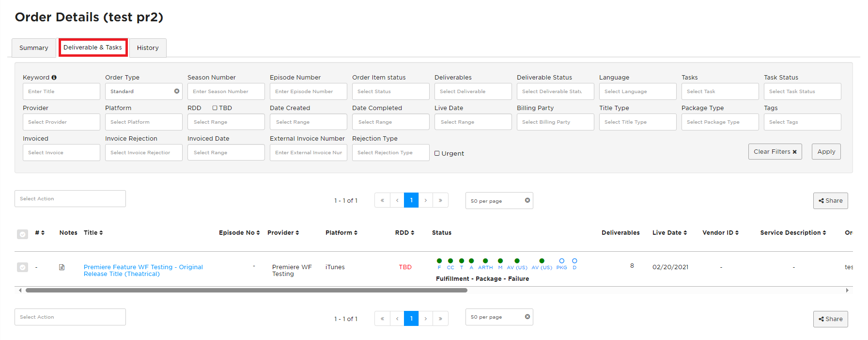Click the T status dot
Image resolution: width=868 pixels, height=340 pixels.
coord(462,261)
